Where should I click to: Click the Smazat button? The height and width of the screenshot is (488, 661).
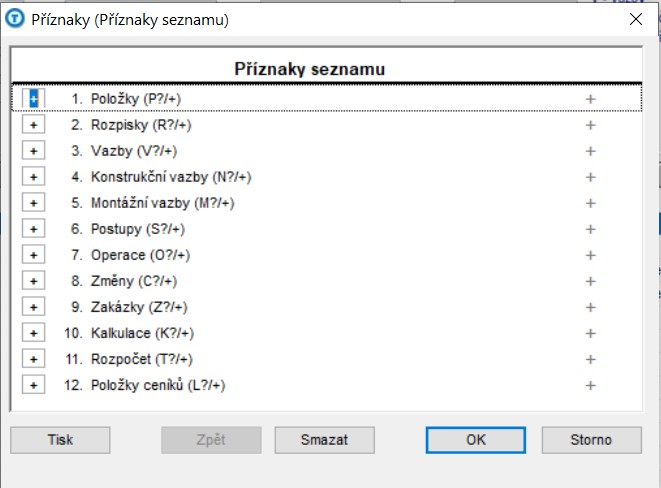tap(324, 439)
